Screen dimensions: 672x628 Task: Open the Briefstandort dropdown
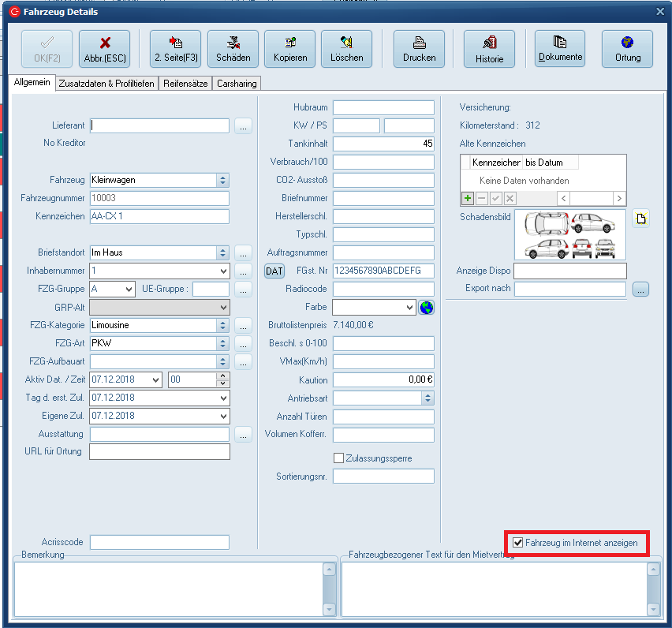tap(223, 252)
